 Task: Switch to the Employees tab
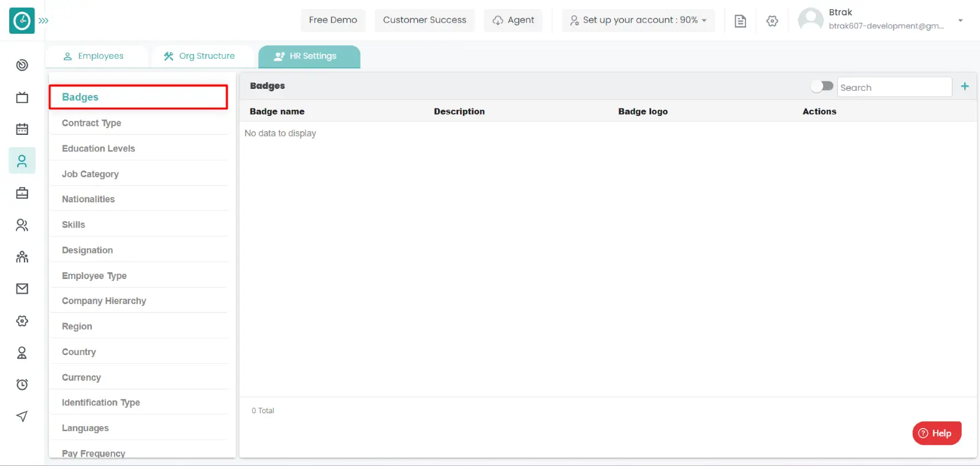coord(97,56)
